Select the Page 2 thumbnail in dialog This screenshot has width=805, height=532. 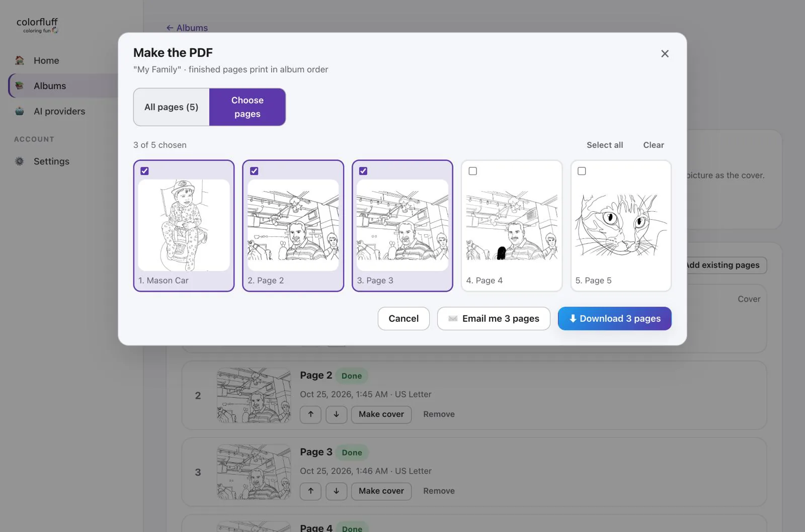pos(293,225)
